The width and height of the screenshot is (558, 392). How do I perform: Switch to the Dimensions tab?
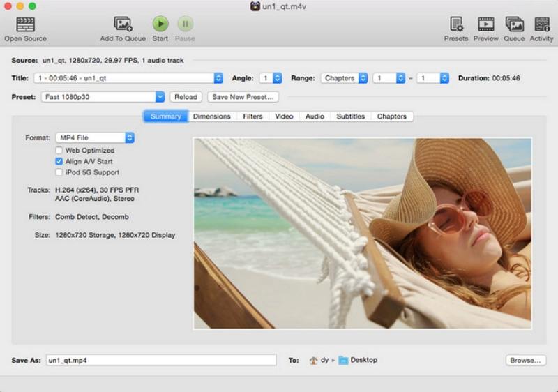click(212, 116)
